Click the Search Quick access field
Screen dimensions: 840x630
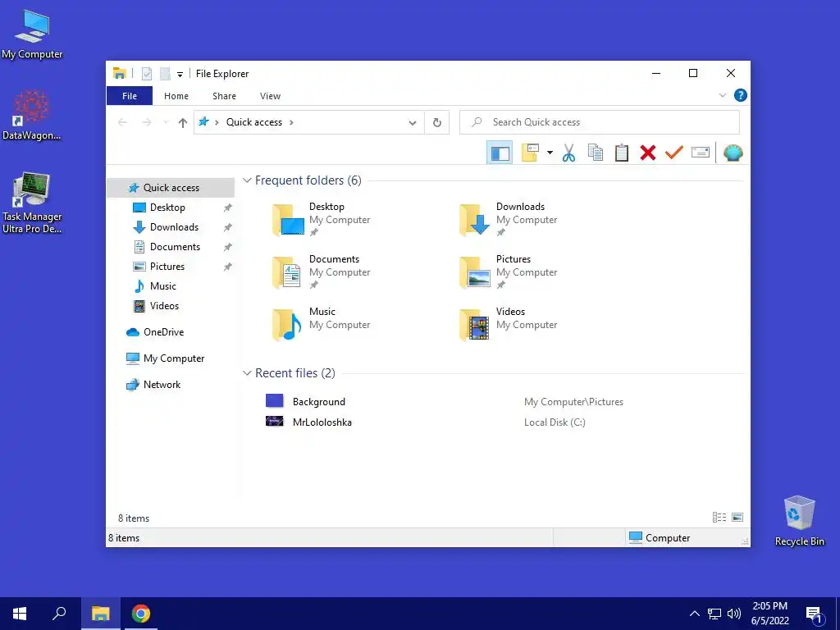(600, 122)
